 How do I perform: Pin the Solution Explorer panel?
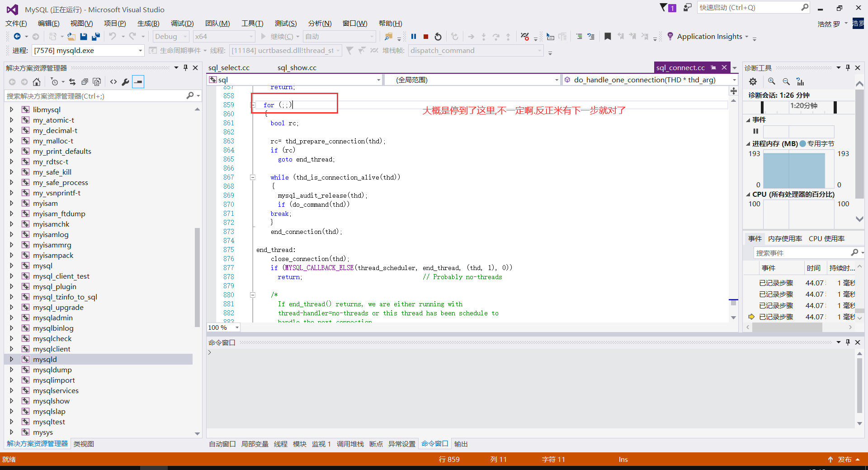tap(185, 68)
